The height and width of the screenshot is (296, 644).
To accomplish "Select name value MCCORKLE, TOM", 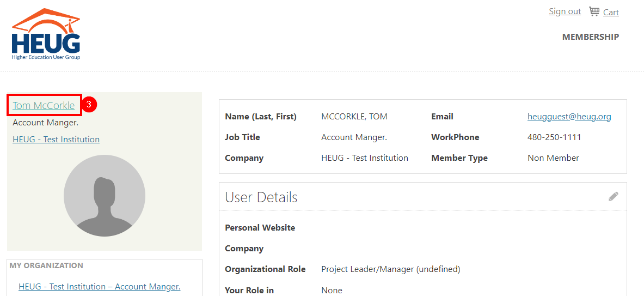I will (354, 117).
